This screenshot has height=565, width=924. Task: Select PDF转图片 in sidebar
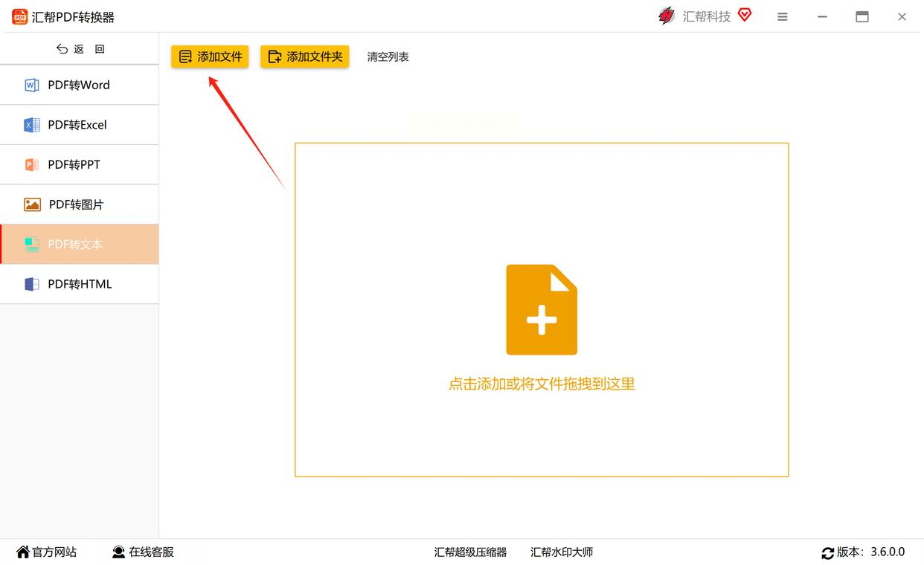[79, 204]
